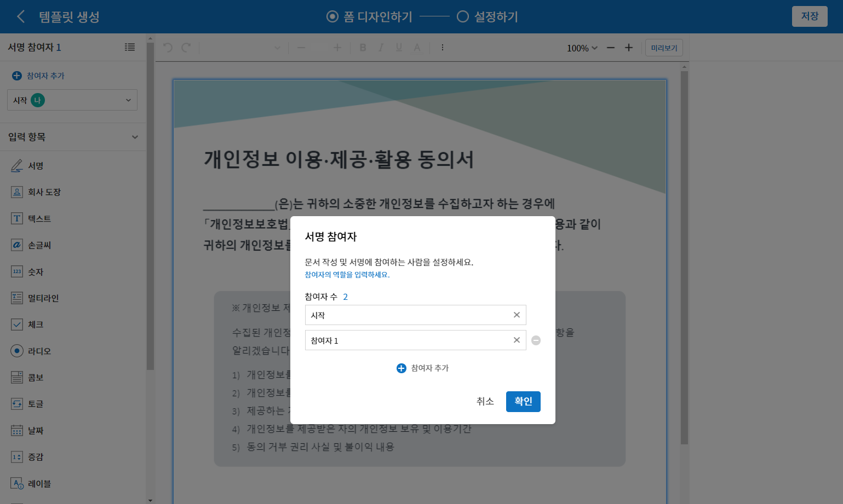
Task: Open the font color picker
Action: pyautogui.click(x=417, y=48)
